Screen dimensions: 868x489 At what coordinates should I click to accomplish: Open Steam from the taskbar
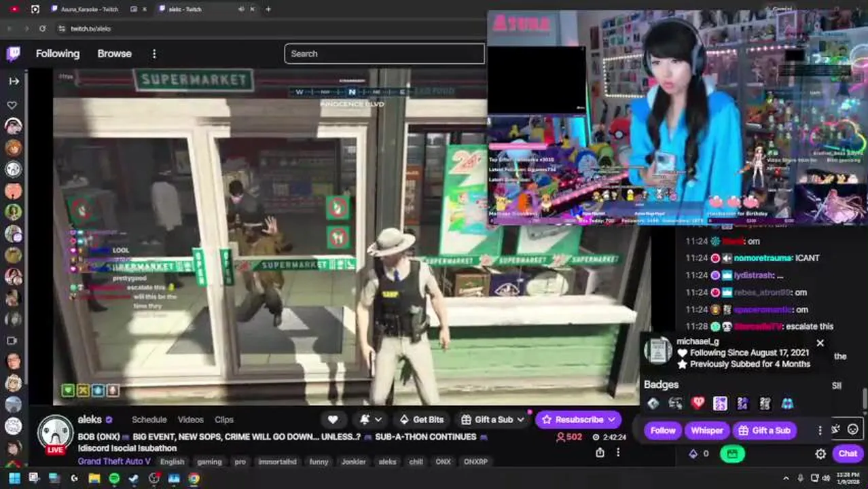pyautogui.click(x=134, y=478)
